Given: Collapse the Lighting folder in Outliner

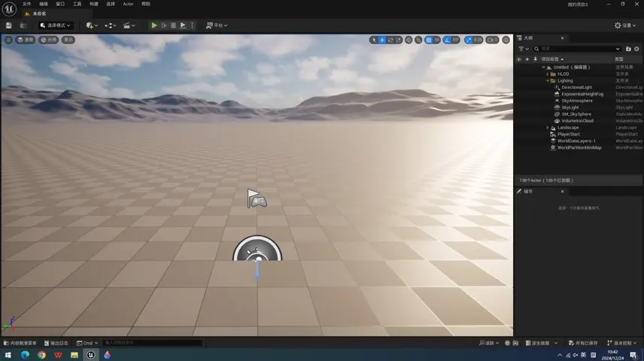Looking at the screenshot, I should pyautogui.click(x=548, y=80).
